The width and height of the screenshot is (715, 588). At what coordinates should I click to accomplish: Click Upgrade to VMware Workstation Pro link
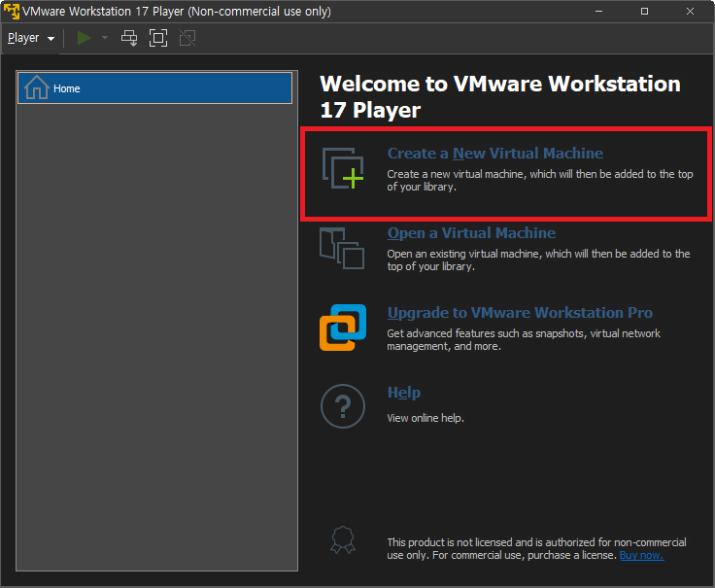tap(520, 313)
